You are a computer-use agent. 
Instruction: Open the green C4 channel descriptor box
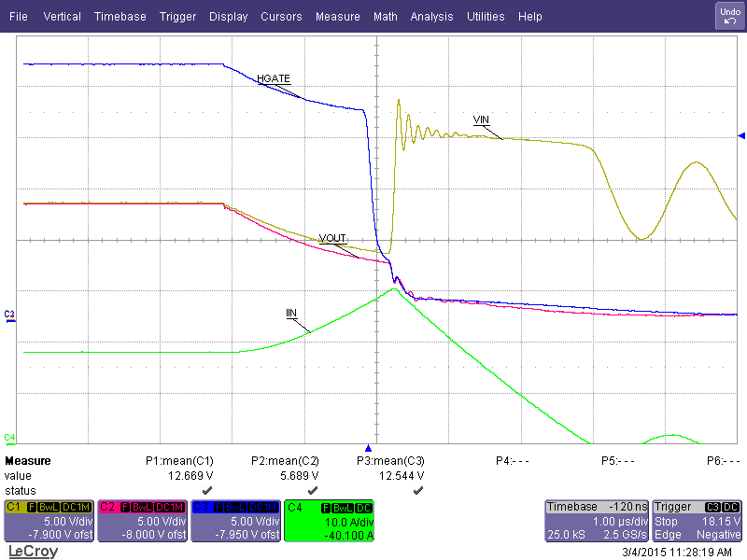click(328, 521)
